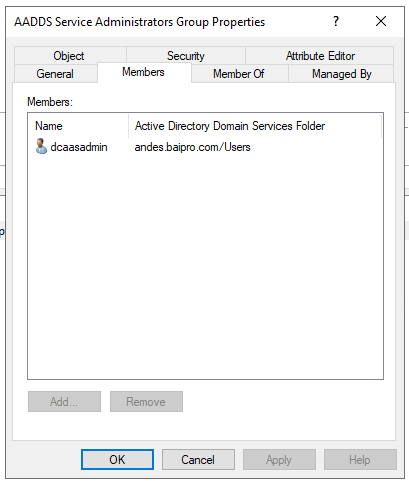Go to the General tab
409x483 pixels.
pyautogui.click(x=55, y=74)
